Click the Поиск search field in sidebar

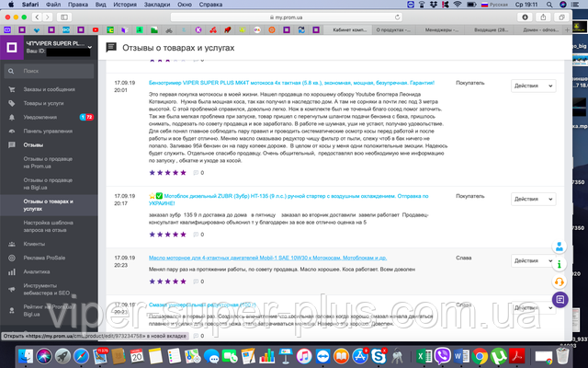(49, 71)
